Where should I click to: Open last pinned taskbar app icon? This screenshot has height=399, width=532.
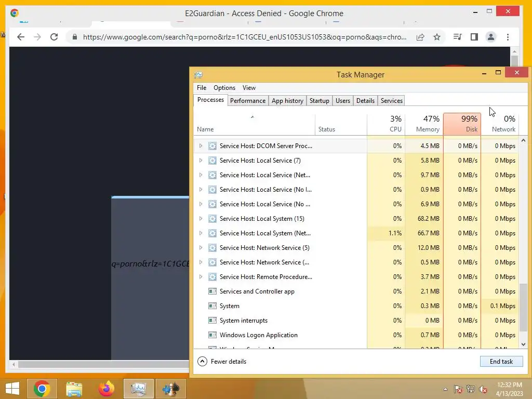(x=170, y=389)
